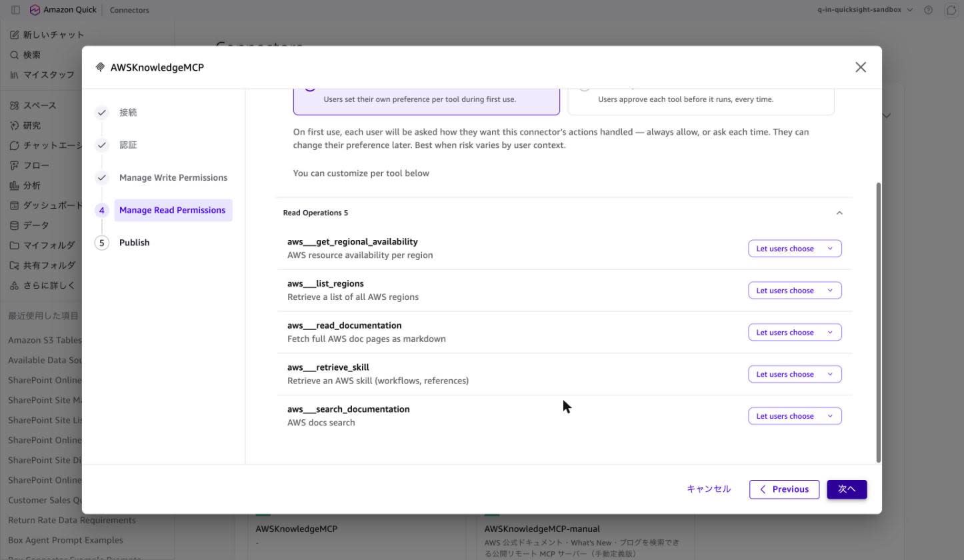Open the chat bubble icon at top right

951,10
